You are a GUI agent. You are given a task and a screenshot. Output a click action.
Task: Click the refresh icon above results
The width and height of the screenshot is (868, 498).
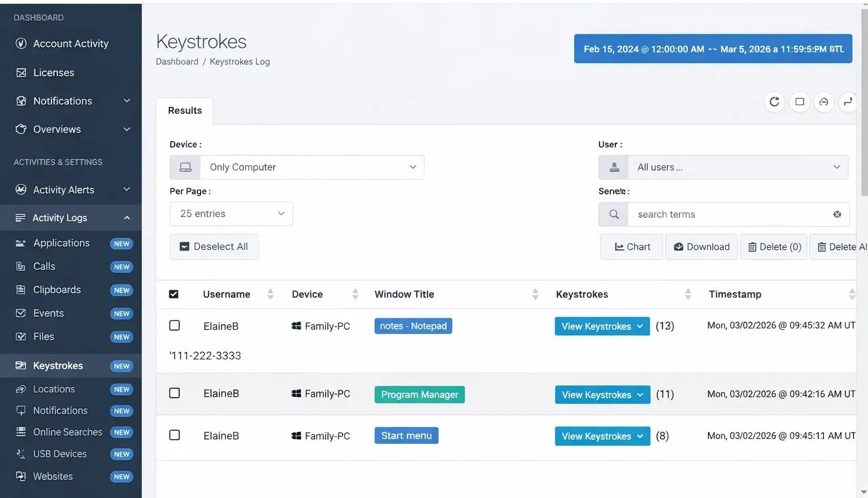point(774,102)
